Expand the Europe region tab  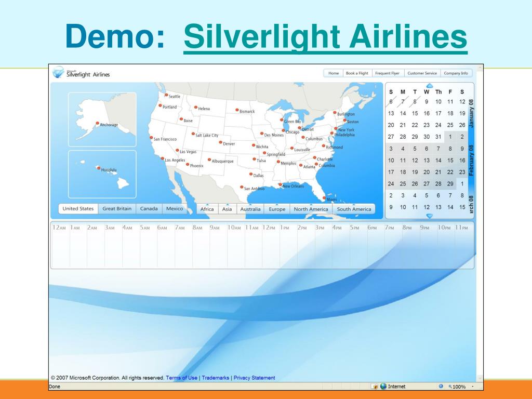(x=277, y=209)
